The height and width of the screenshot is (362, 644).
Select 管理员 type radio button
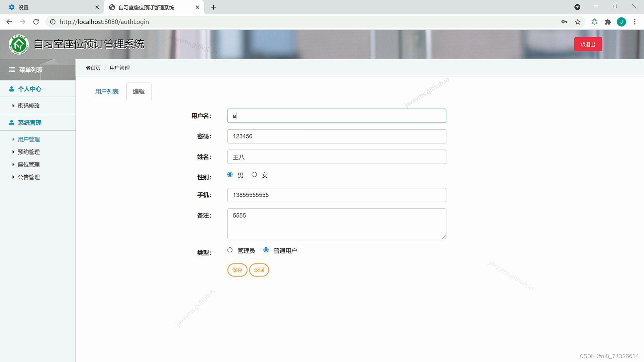pyautogui.click(x=230, y=250)
